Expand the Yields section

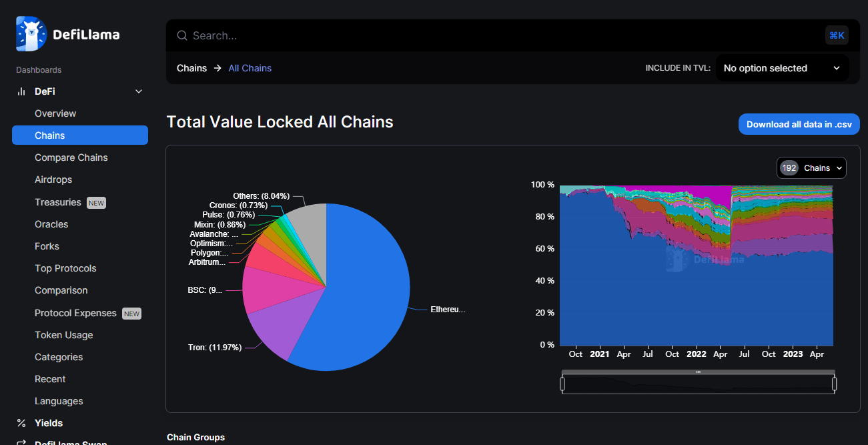[49, 423]
